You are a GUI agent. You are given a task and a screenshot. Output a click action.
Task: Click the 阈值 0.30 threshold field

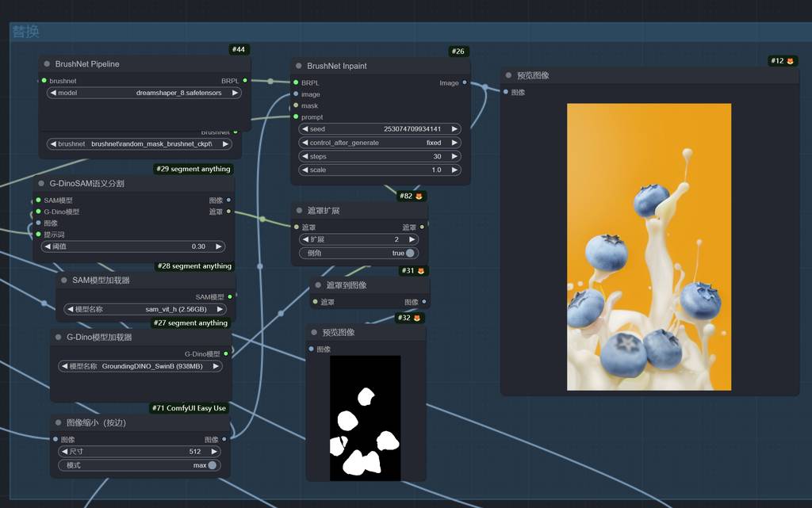133,246
